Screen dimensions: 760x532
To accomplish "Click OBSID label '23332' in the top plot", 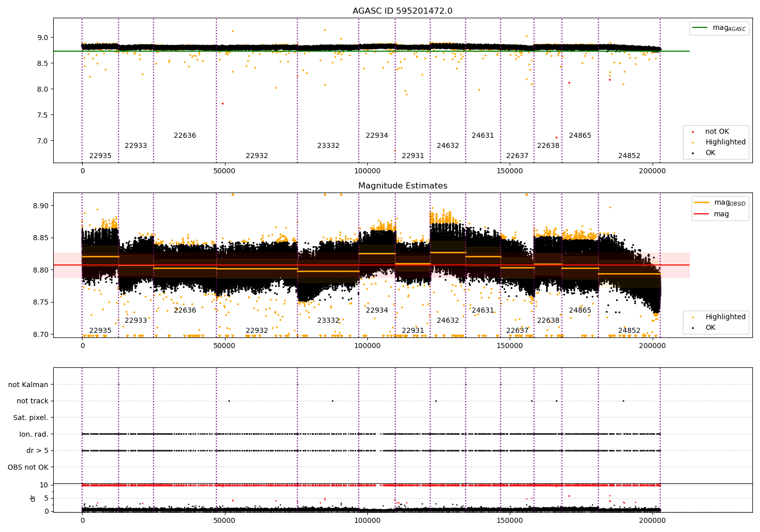I will (x=328, y=146).
